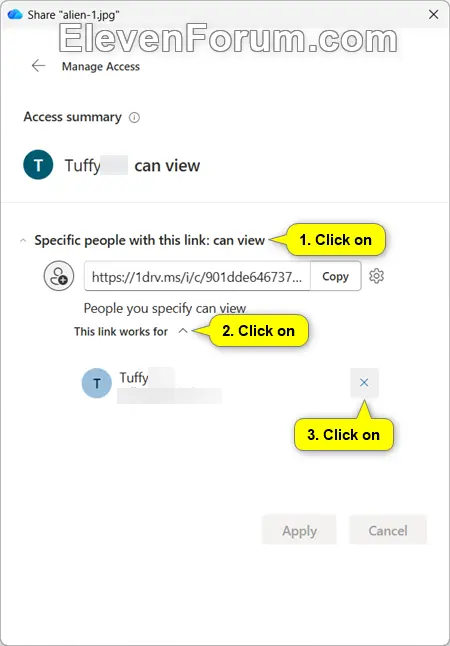Screen dimensions: 450x646
Task: Close the Share alien-1.jpg dialog
Action: pyautogui.click(x=434, y=15)
